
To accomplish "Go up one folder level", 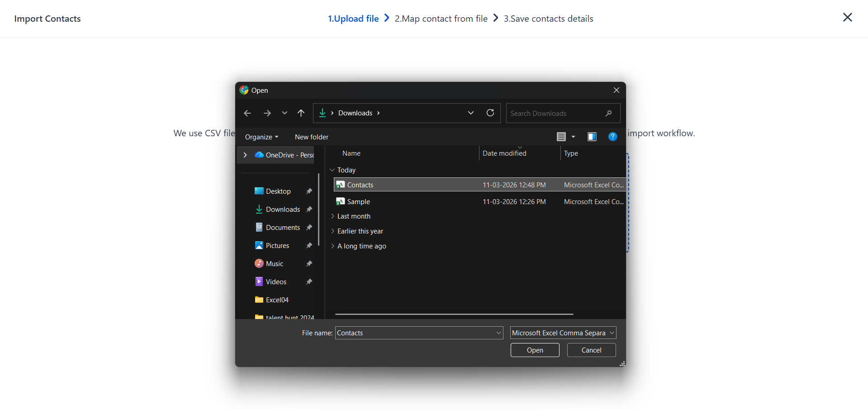I will pyautogui.click(x=301, y=113).
